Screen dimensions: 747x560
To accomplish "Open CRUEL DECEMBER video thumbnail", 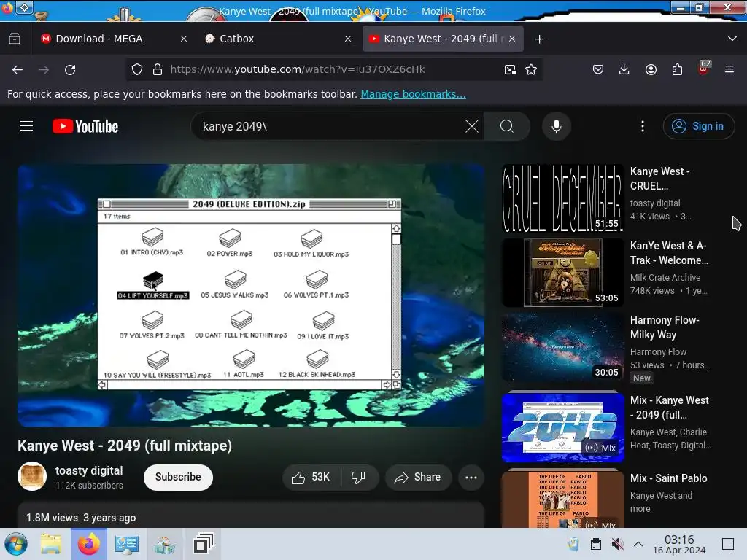I will click(562, 198).
